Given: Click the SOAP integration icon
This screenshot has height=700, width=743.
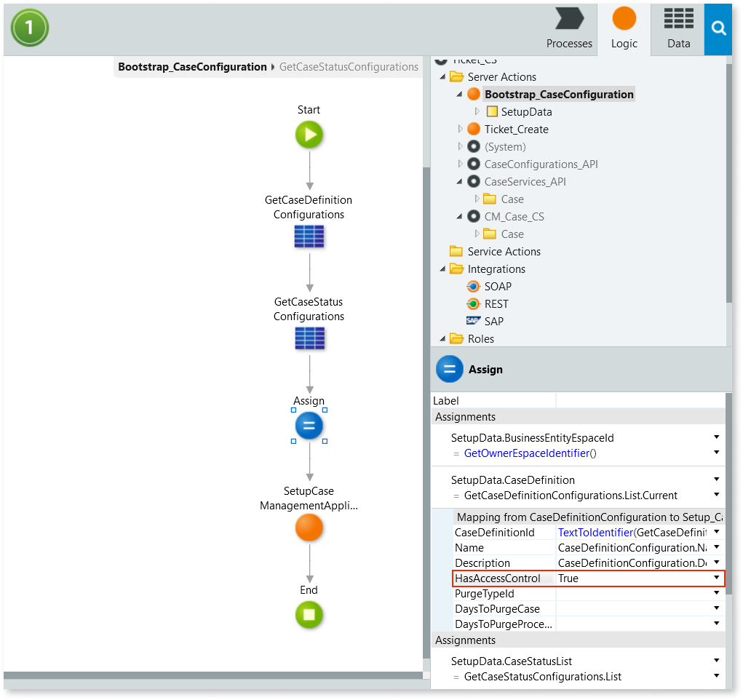Looking at the screenshot, I should coord(473,286).
